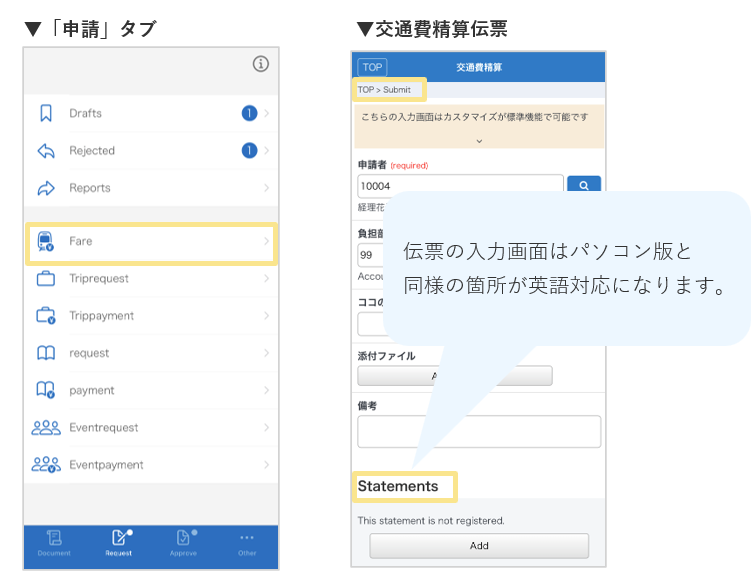Select the Fare train icon

(x=46, y=241)
